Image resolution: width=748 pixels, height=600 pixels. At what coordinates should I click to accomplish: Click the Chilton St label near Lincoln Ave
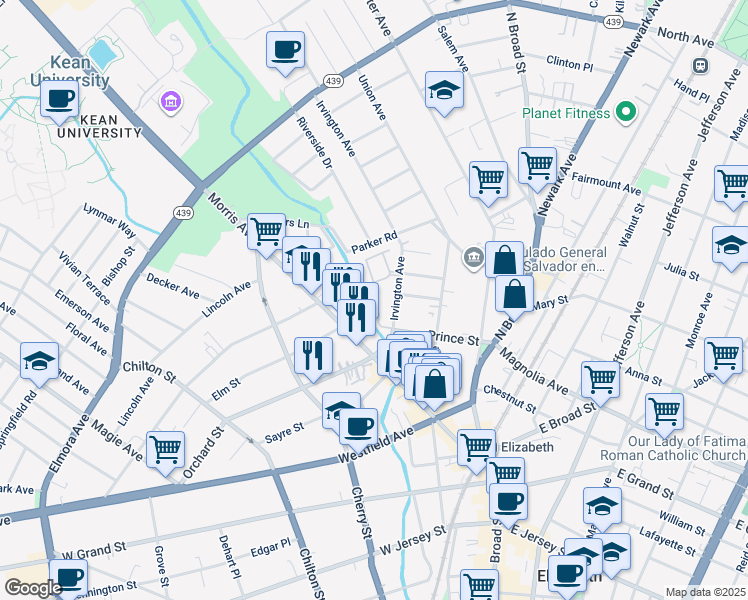(149, 372)
